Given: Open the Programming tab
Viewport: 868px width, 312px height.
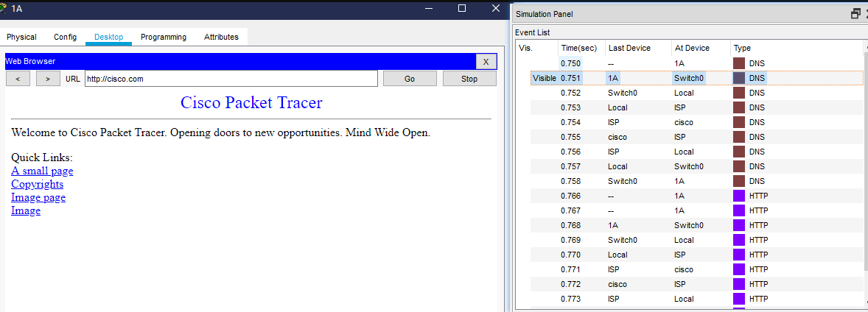Looking at the screenshot, I should 164,37.
